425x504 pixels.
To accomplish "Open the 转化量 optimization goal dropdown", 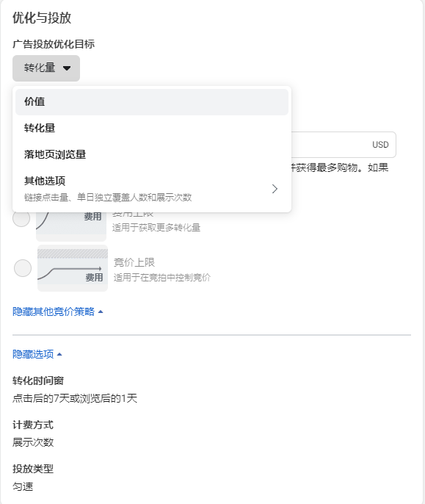I will pyautogui.click(x=46, y=68).
